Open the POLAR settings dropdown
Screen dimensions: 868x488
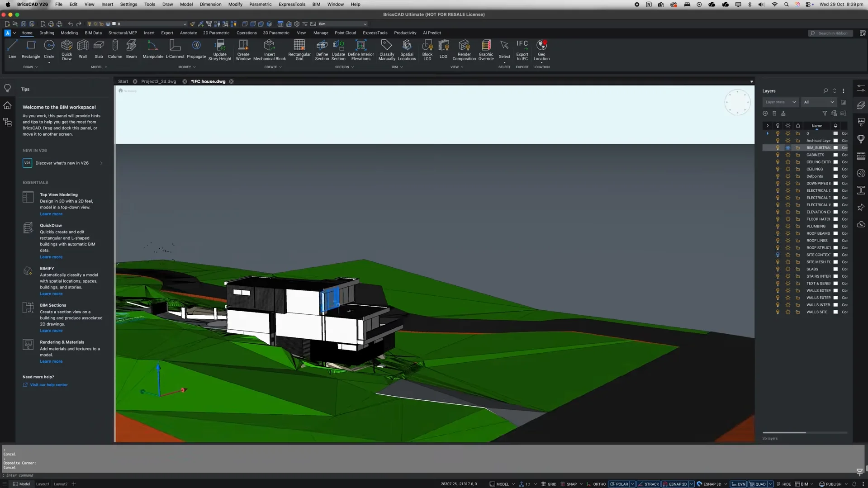pos(632,483)
